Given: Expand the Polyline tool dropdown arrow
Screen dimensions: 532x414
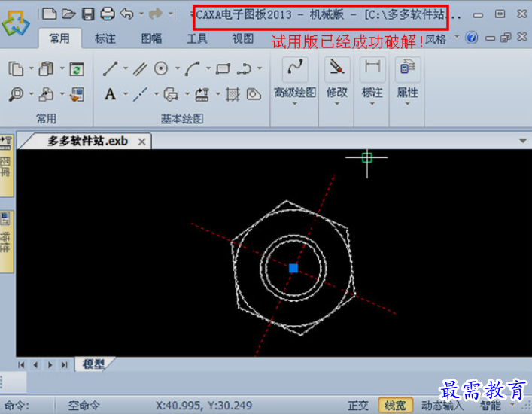Looking at the screenshot, I should [x=260, y=68].
